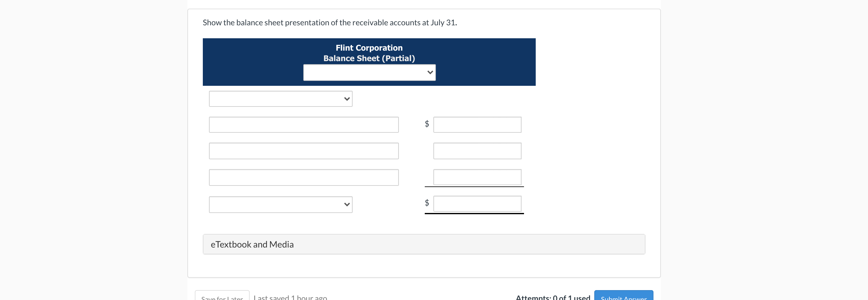Click the first account name input field
Viewport: 868px width, 300px height.
click(x=304, y=124)
